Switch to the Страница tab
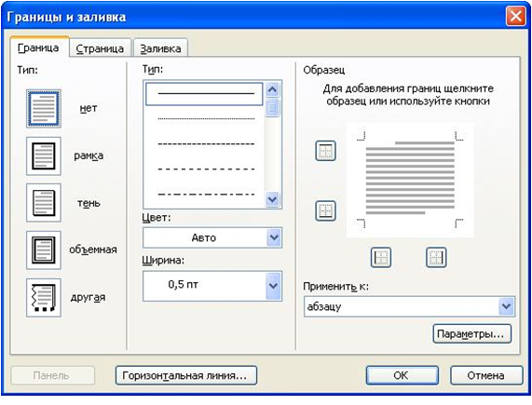Viewport: 532px width, 405px height. coord(100,48)
